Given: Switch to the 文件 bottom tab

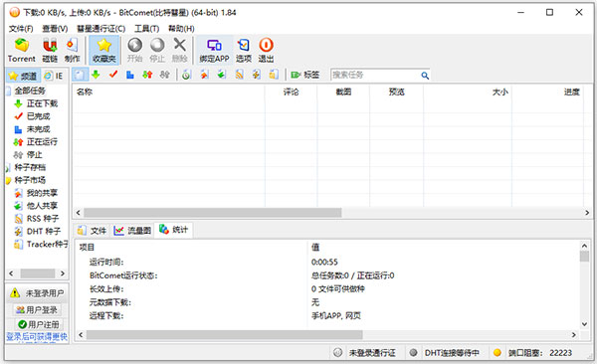Looking at the screenshot, I should pos(92,231).
